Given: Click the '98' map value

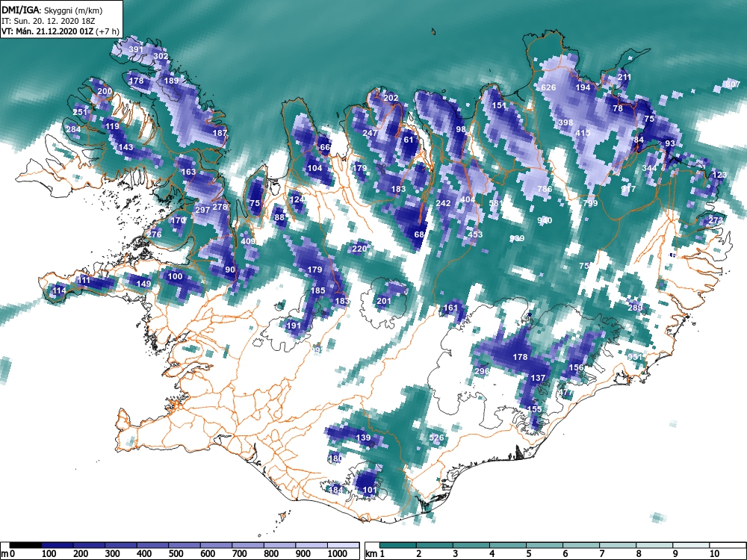Looking at the screenshot, I should click(461, 129).
